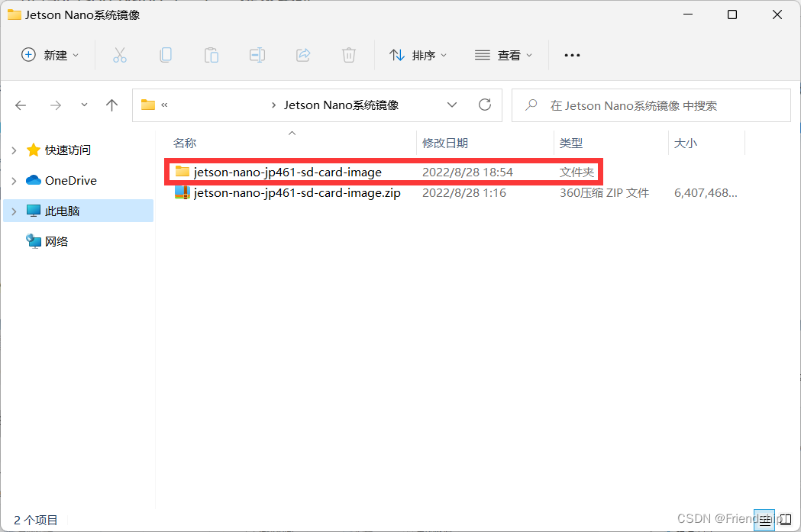Click the Delete trash icon

pyautogui.click(x=348, y=55)
